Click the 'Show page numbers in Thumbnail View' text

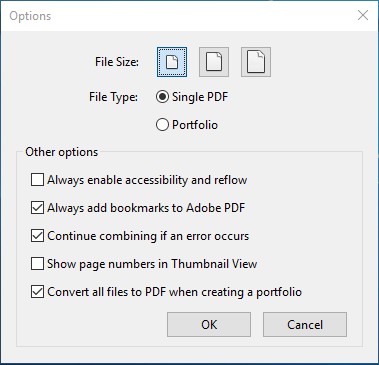click(x=152, y=264)
